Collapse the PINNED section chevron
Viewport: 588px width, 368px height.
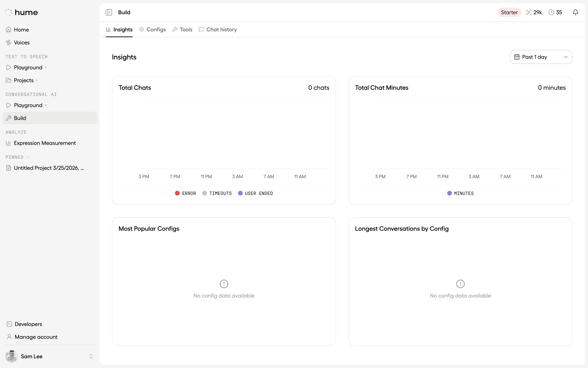pos(28,157)
